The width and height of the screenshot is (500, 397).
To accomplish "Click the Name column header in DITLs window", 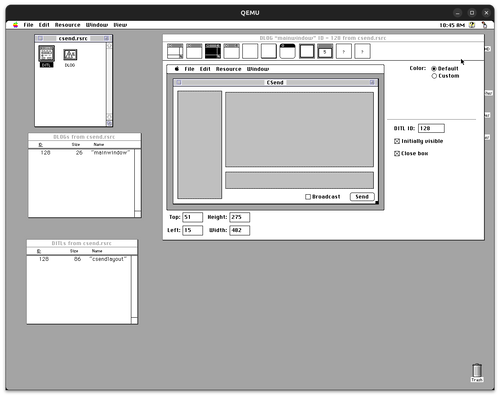I will (x=97, y=251).
